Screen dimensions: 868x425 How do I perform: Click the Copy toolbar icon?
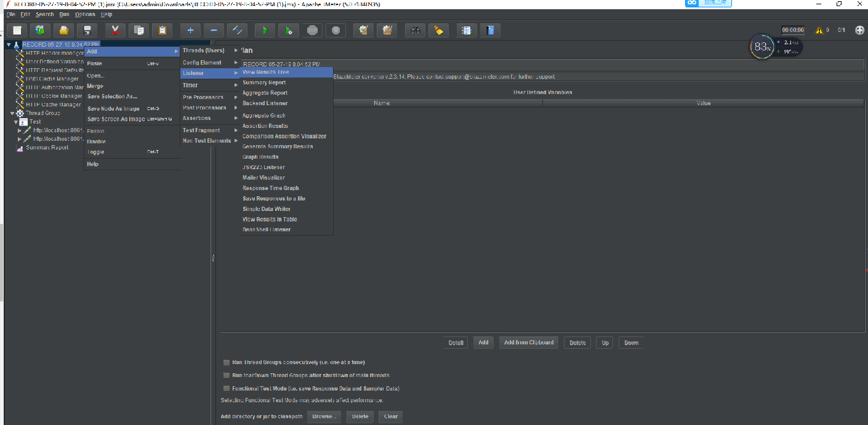click(x=139, y=30)
